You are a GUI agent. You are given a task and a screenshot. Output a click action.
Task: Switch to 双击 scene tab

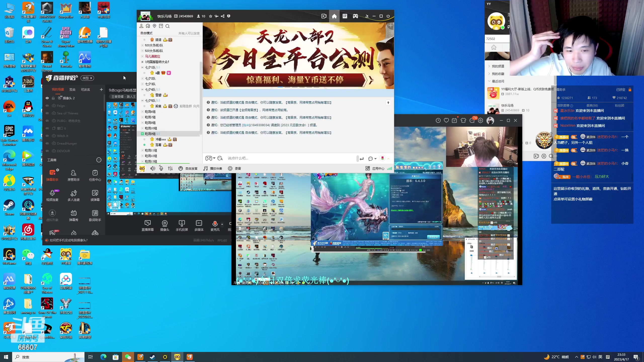72,89
